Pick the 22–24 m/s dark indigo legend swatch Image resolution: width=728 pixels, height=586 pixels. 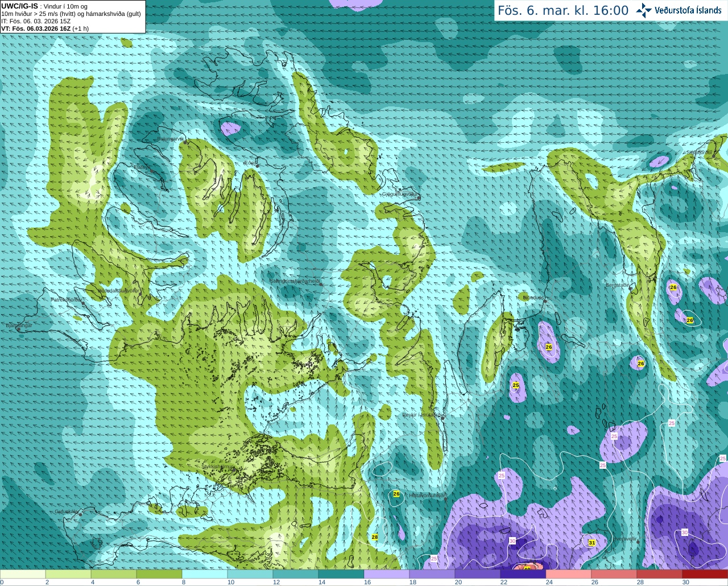point(523,574)
